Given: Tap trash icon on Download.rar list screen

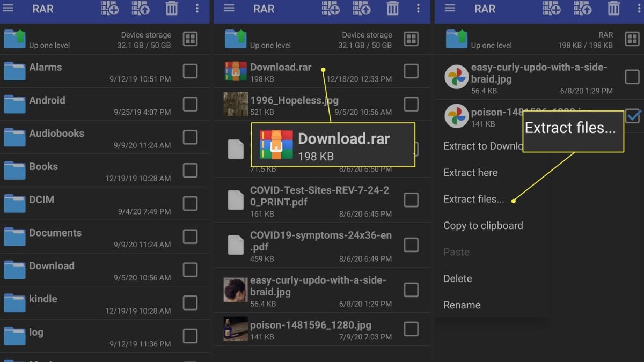Looking at the screenshot, I should [x=393, y=9].
